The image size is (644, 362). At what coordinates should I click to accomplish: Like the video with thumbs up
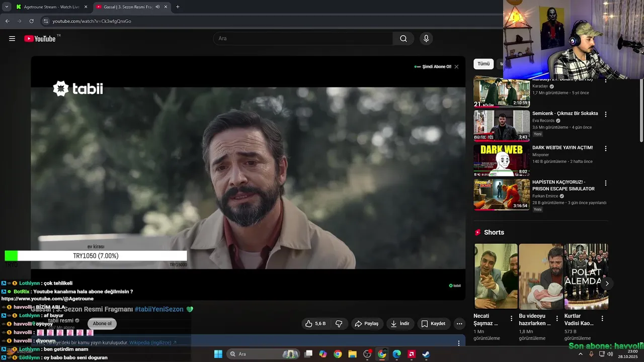click(315, 324)
